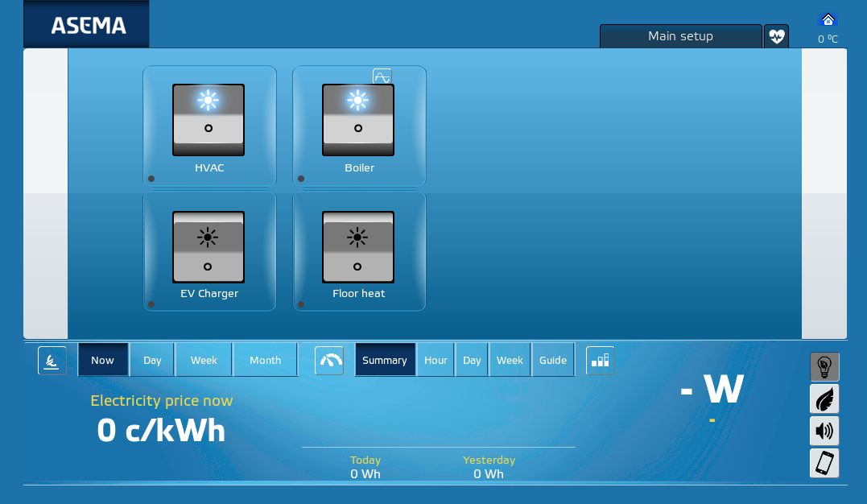Viewport: 867px width, 504px height.
Task: Select the eco leaf icon
Action: [x=824, y=399]
